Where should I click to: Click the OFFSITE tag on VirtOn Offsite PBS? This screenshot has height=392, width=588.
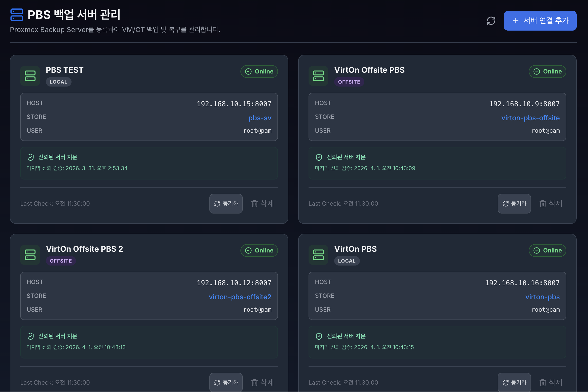(x=349, y=82)
